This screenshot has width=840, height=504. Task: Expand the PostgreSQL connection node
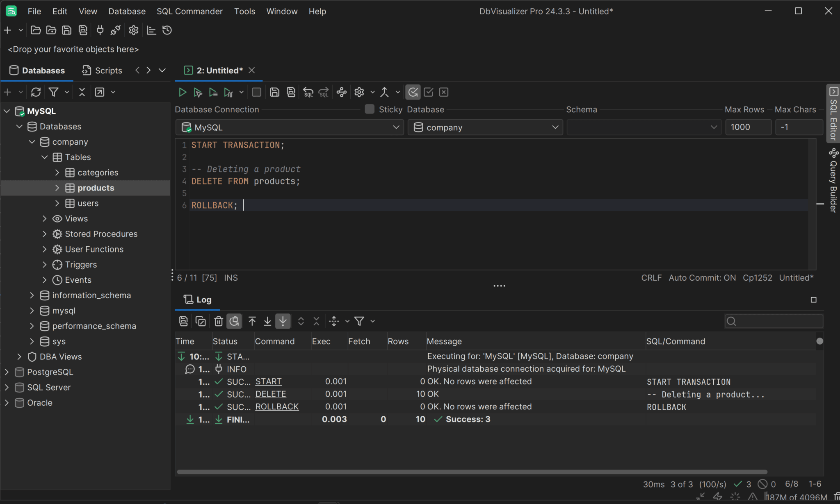click(7, 372)
